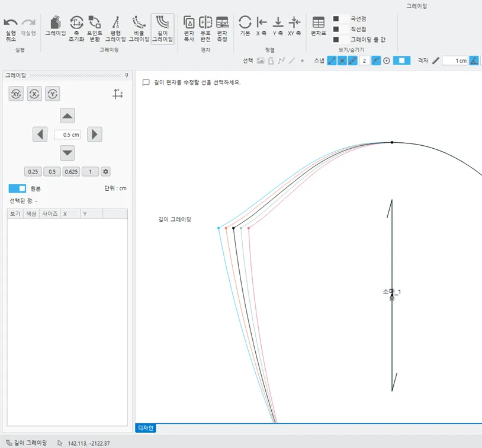Viewport: 482px width, 448px height.
Task: Click the 평행 그레이딩 tool
Action: 115,29
